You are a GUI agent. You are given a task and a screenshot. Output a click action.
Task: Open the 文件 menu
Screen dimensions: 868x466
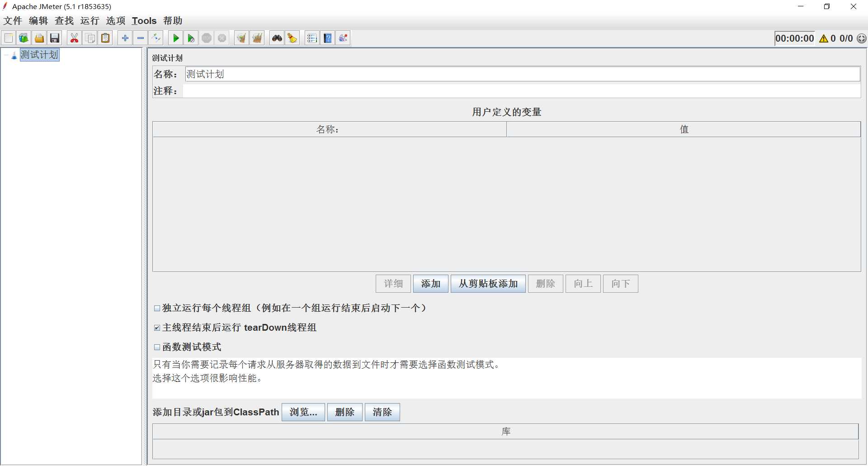click(x=13, y=21)
